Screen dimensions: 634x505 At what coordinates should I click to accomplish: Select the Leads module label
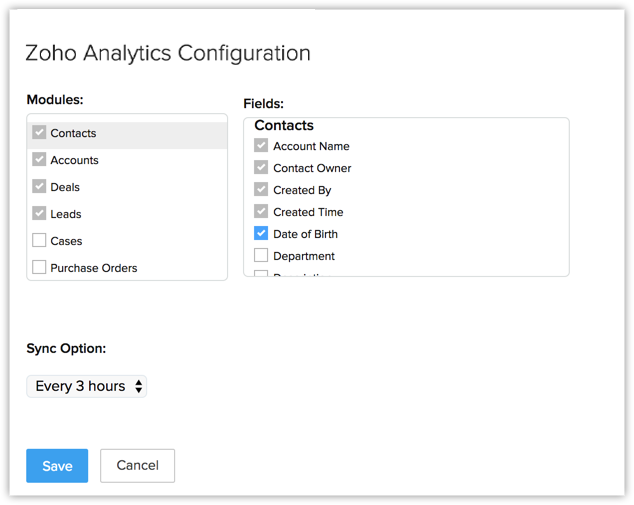click(66, 214)
